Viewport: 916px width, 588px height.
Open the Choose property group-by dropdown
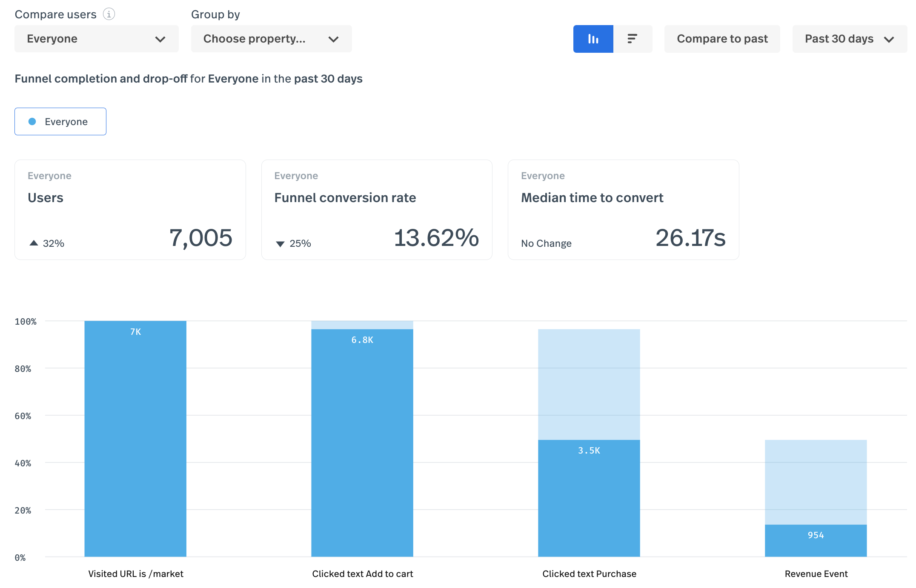click(271, 39)
